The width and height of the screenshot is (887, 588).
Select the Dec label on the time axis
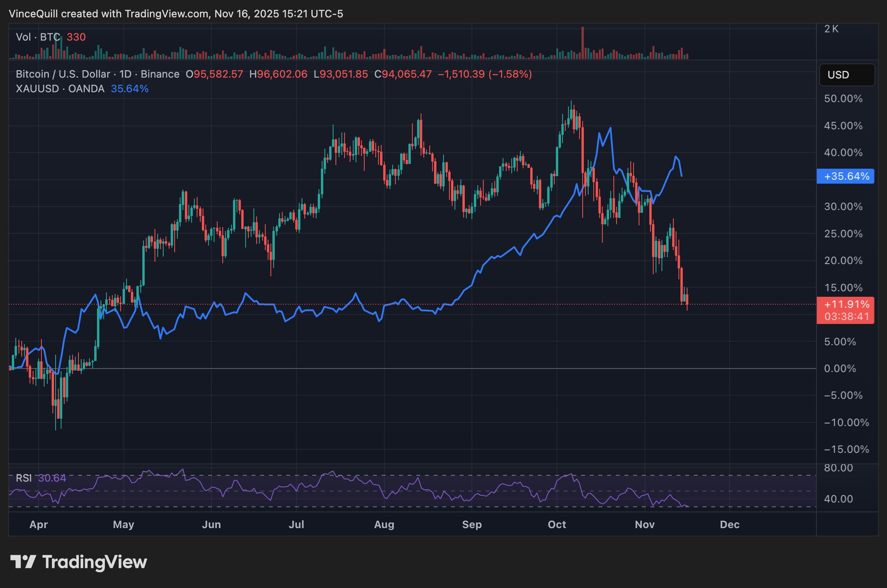pyautogui.click(x=730, y=525)
